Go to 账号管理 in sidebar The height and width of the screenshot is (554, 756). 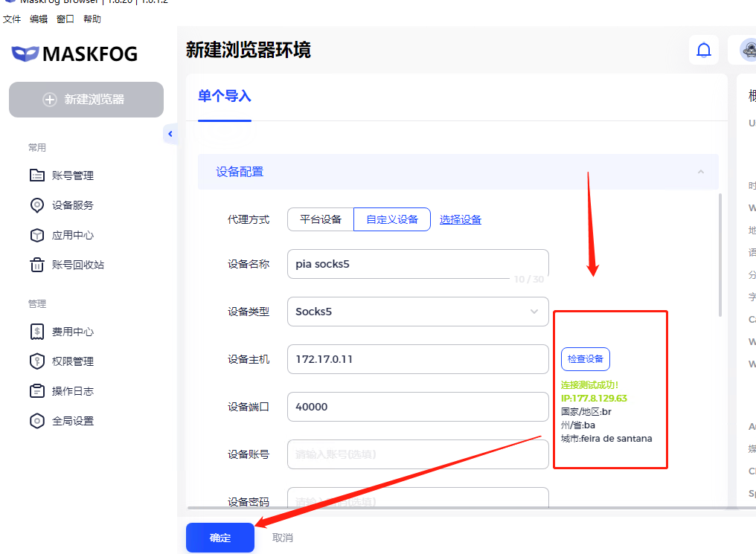pos(73,175)
